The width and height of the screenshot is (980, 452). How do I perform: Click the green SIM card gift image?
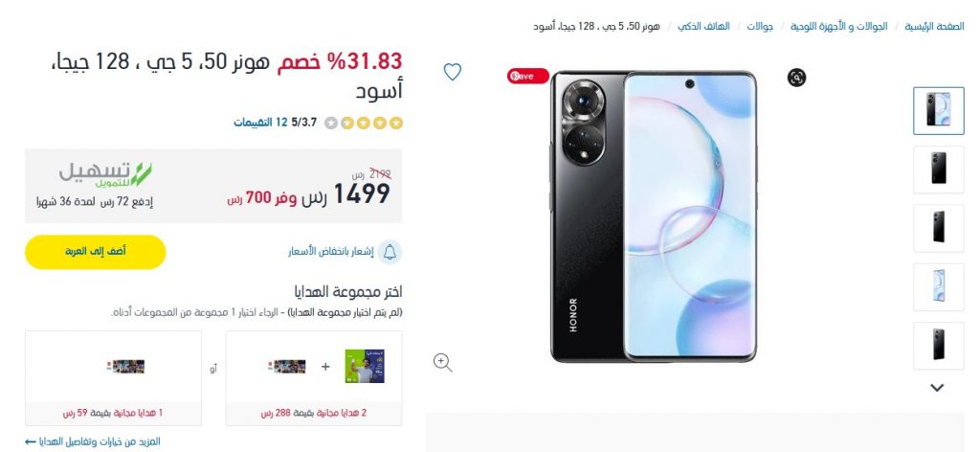pyautogui.click(x=365, y=367)
